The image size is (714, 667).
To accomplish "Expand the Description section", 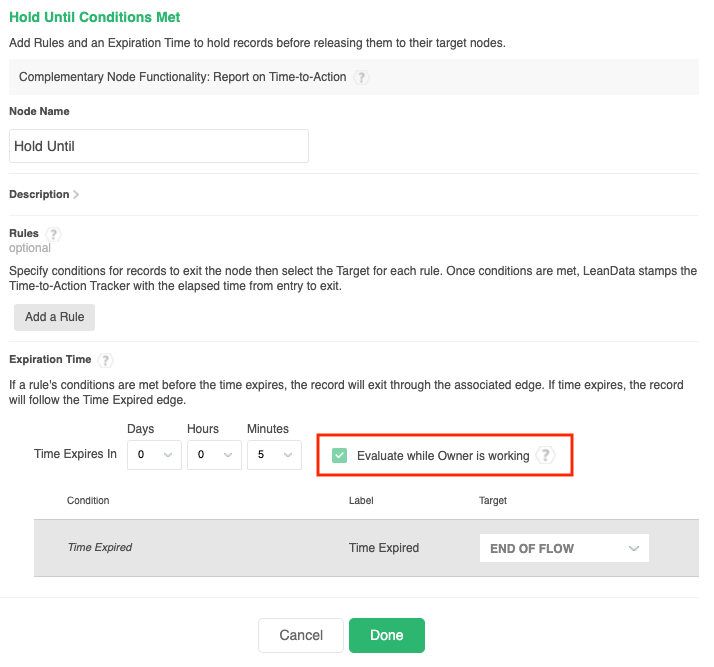I will point(44,195).
